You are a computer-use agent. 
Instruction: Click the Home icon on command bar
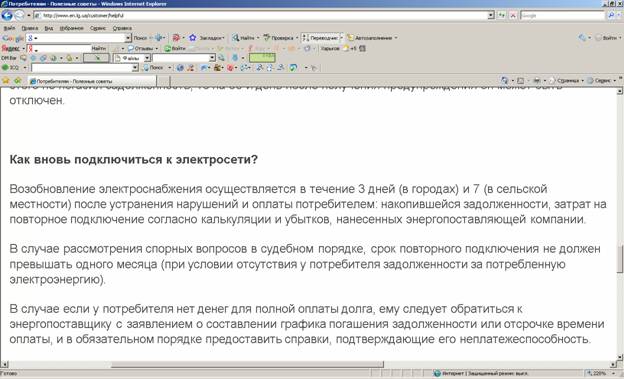click(505, 80)
